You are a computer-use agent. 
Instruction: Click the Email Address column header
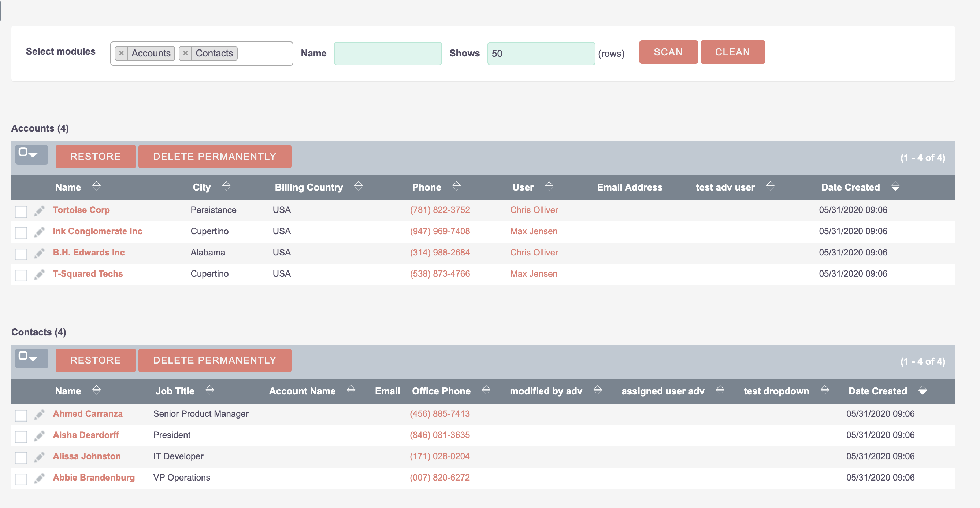pos(629,187)
